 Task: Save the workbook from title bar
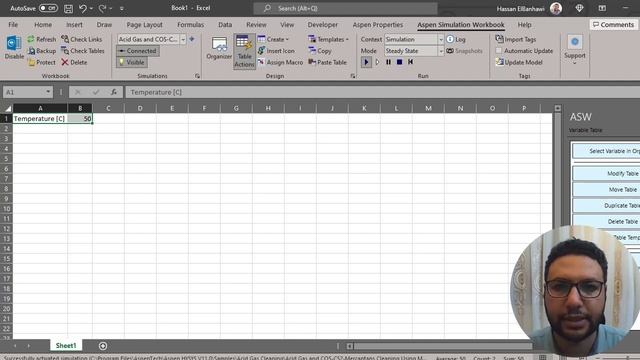pyautogui.click(x=69, y=8)
